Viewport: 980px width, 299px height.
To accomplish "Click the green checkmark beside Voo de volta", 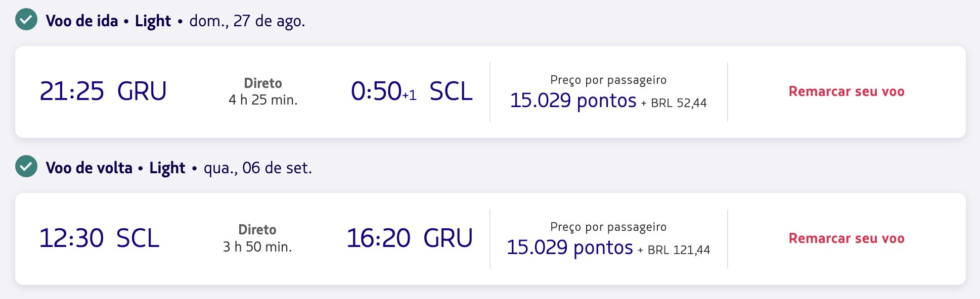I will point(26,166).
